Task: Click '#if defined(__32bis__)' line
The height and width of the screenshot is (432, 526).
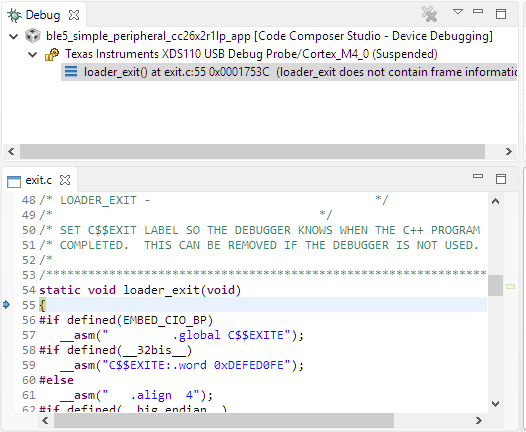Action: (x=116, y=350)
